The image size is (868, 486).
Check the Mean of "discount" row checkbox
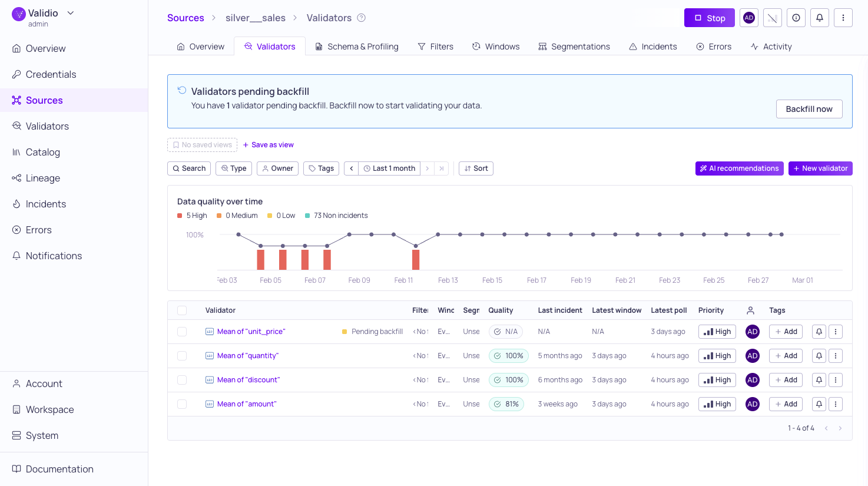point(182,380)
